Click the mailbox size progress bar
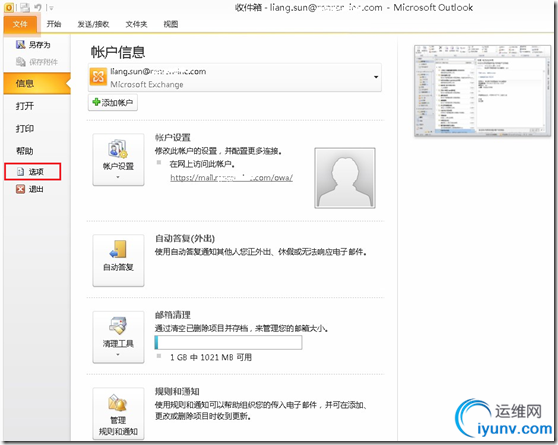 tap(228, 342)
